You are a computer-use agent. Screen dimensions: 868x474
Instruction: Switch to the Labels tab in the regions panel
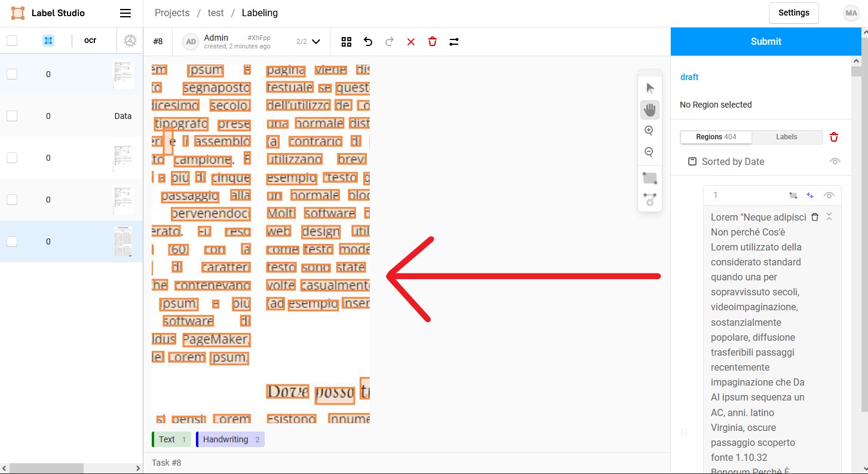coord(786,137)
